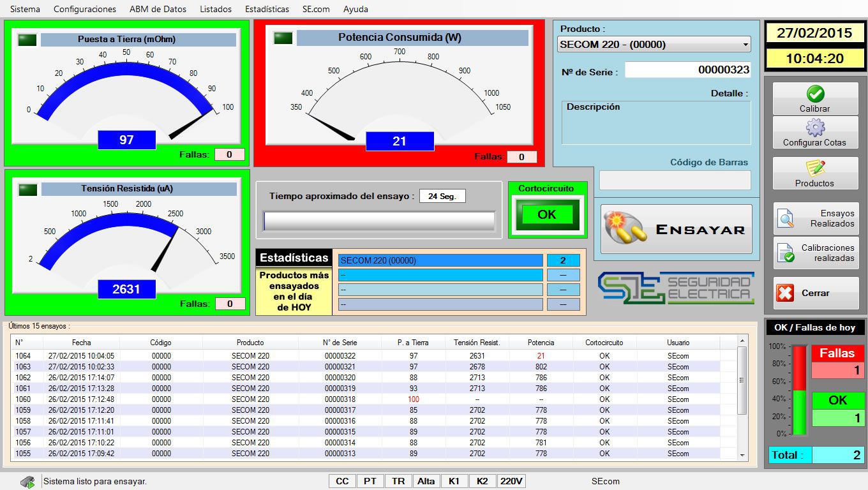The width and height of the screenshot is (868, 490).
Task: Open the ABM de Datos menu
Action: tap(158, 9)
